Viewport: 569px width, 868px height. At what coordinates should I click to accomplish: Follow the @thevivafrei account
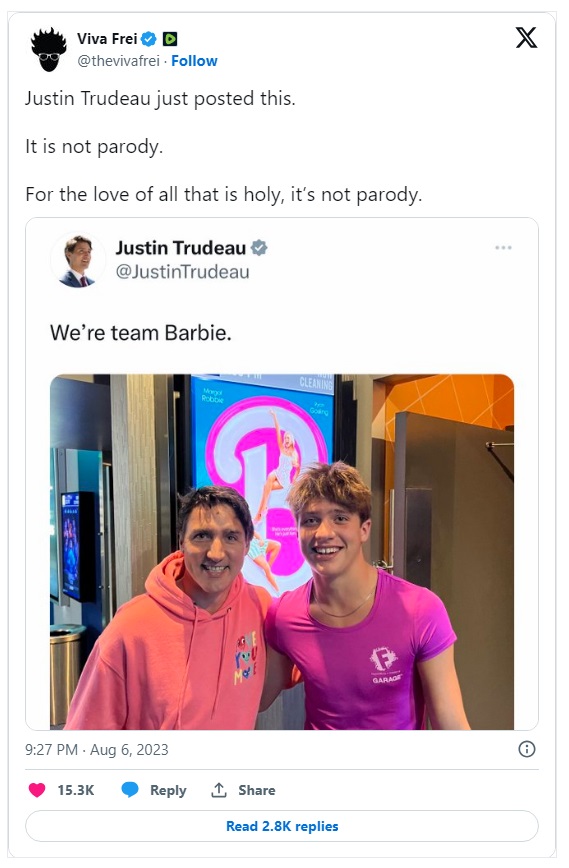click(x=194, y=61)
